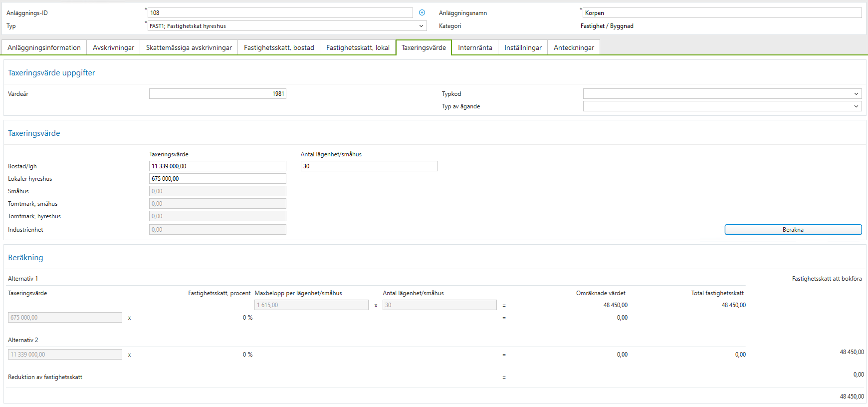Focus the Bostad/lgh taxeringsvärde field
Viewport: 868px width, 407px height.
[217, 166]
